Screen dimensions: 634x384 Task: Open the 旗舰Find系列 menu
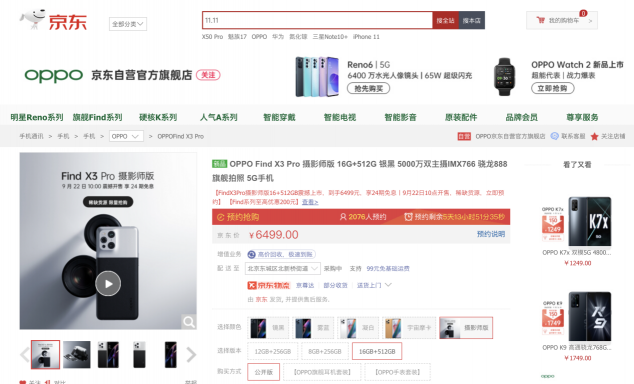tap(97, 117)
